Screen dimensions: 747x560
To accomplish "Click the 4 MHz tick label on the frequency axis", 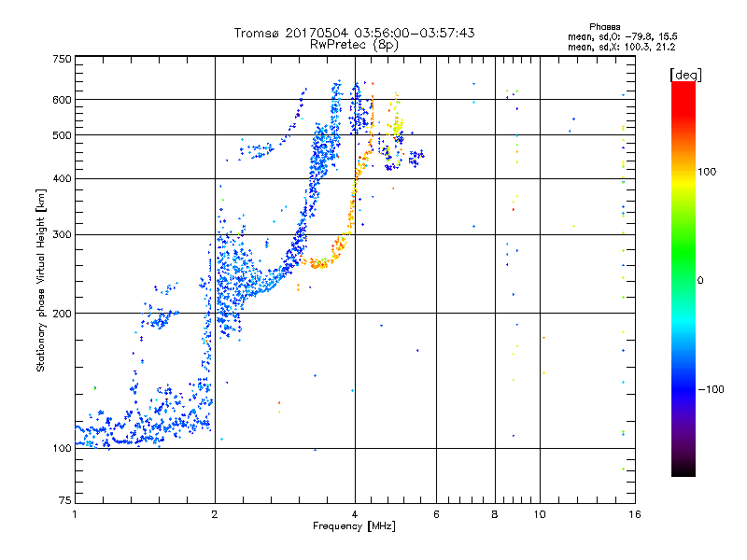I will click(354, 514).
